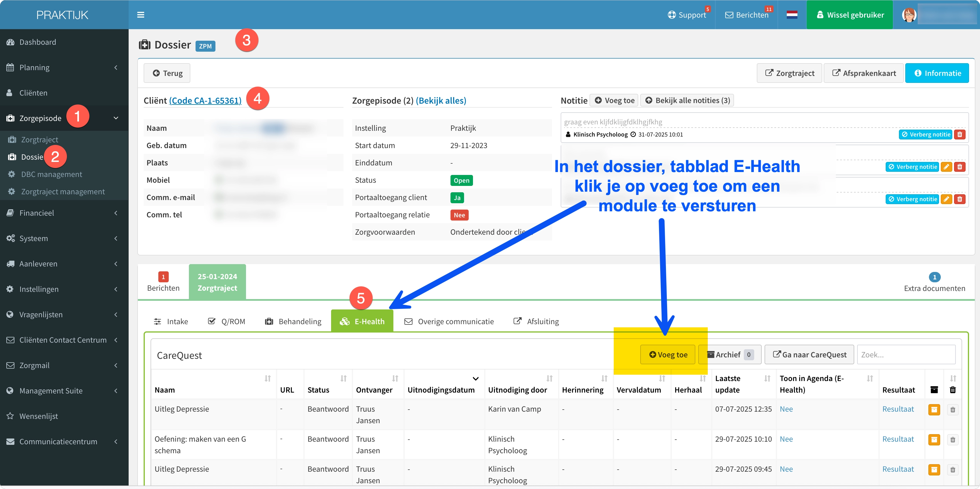Open the Extra documenten tab
Image resolution: width=980 pixels, height=489 pixels.
pos(934,282)
